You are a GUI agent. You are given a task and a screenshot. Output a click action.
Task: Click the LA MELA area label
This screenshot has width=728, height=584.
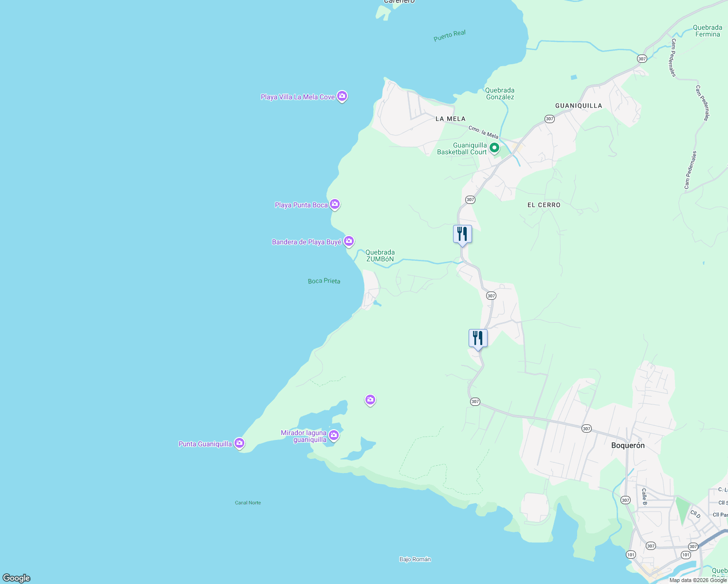point(450,119)
